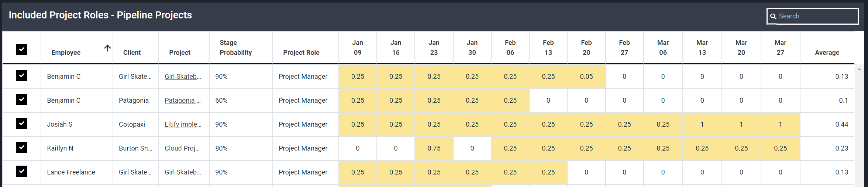The width and height of the screenshot is (868, 187).
Task: Toggle the select-all header checkbox
Action: [x=22, y=49]
